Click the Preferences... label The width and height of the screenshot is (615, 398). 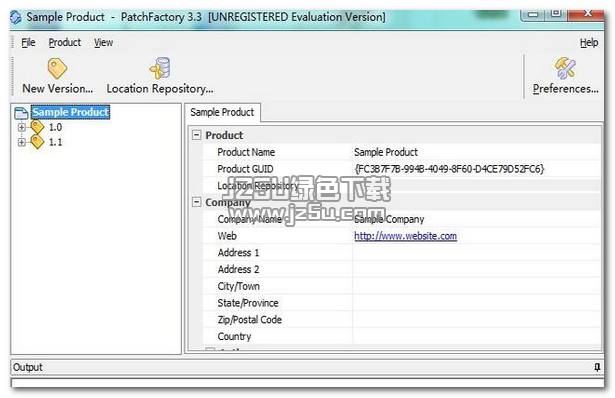(x=566, y=89)
